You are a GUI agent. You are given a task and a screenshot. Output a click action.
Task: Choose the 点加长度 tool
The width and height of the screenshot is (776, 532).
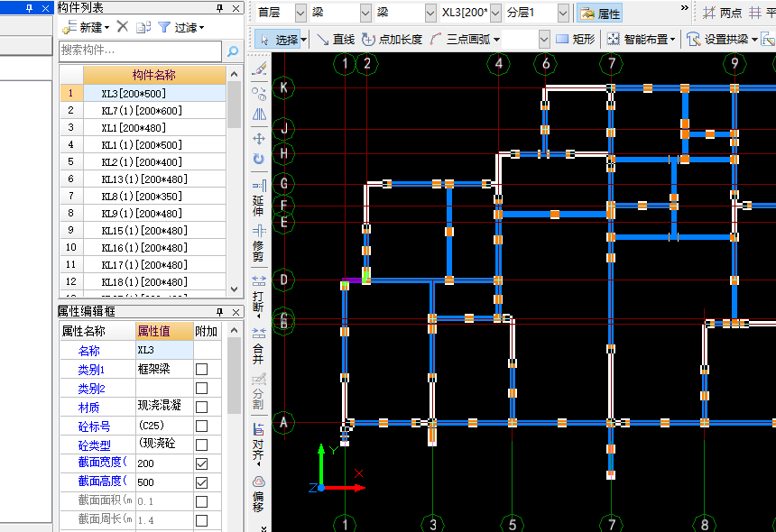click(x=392, y=39)
